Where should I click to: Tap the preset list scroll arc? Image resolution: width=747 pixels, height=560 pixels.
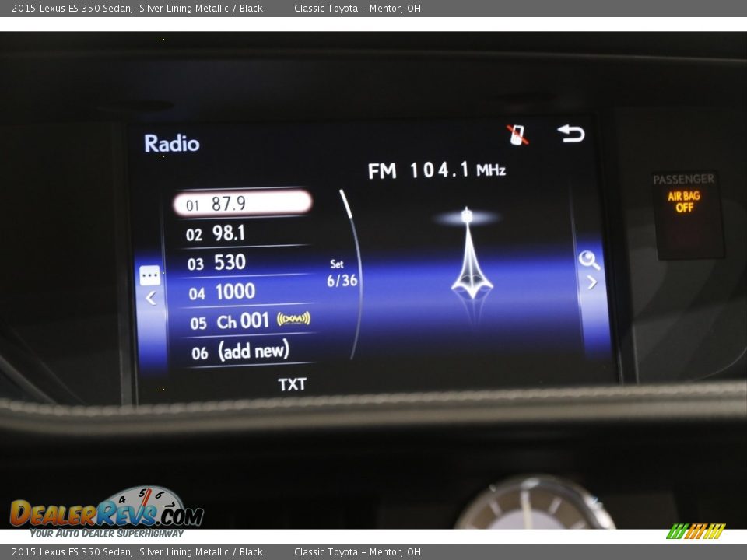click(x=352, y=274)
